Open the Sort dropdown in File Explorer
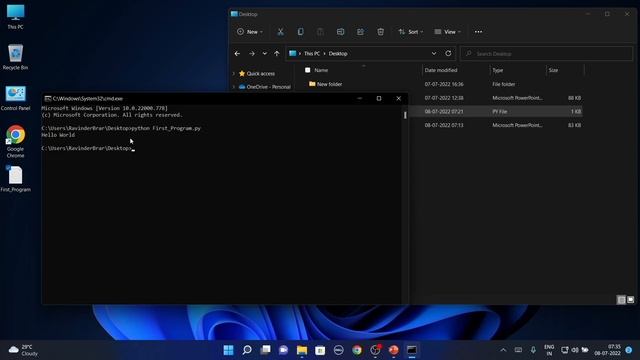The height and width of the screenshot is (360, 640). pos(411,32)
